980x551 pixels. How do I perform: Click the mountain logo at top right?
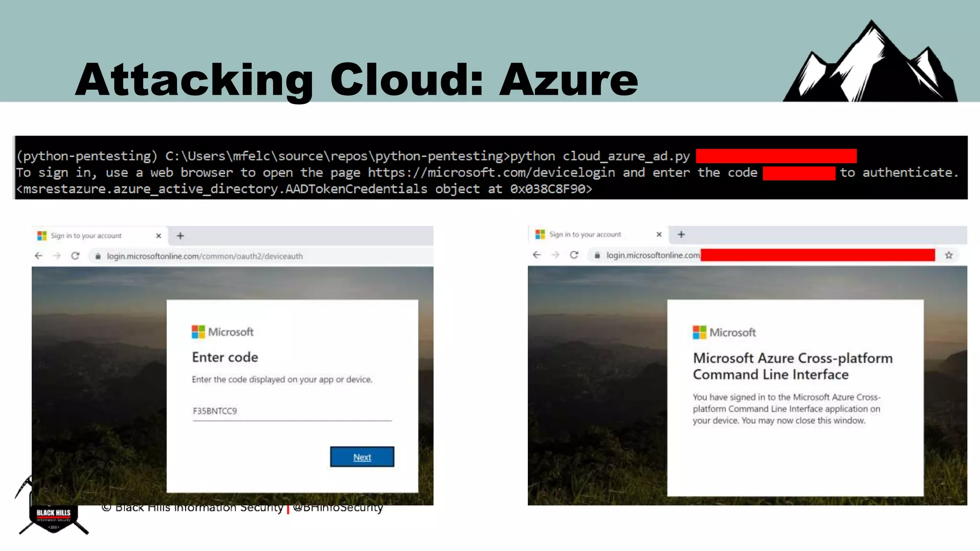click(x=870, y=61)
